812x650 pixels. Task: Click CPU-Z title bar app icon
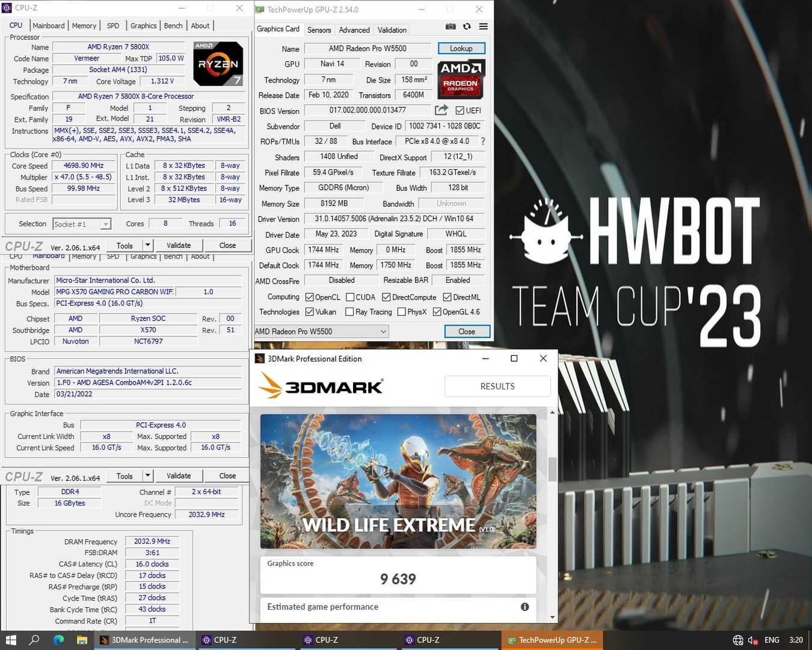(x=7, y=8)
